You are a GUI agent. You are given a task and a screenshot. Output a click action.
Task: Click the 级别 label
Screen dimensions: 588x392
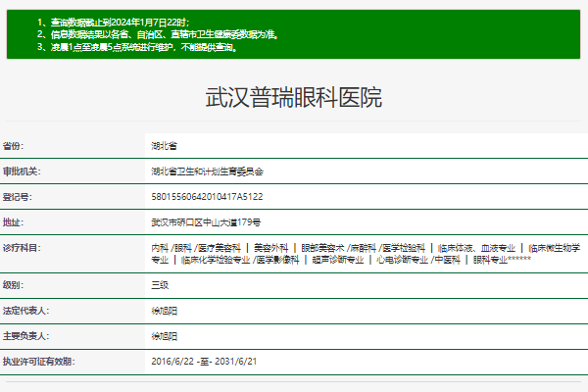(13, 285)
